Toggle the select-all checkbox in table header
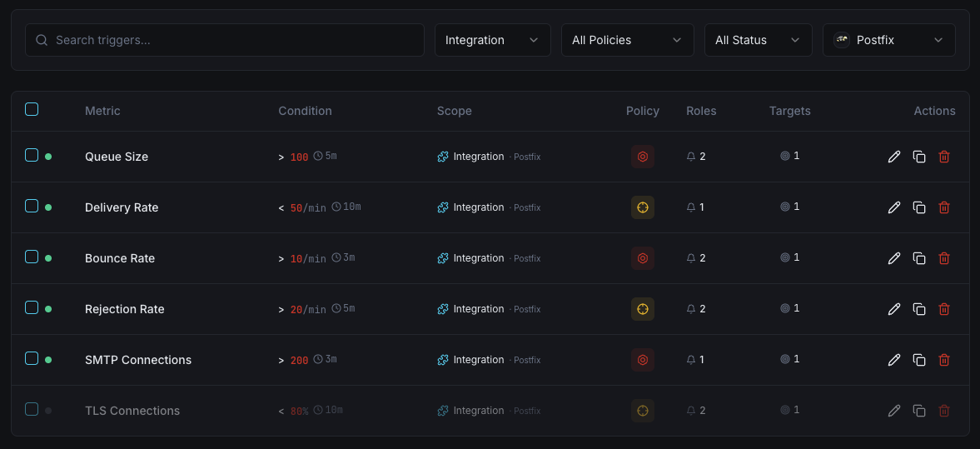This screenshot has width=980, height=449. (32, 109)
